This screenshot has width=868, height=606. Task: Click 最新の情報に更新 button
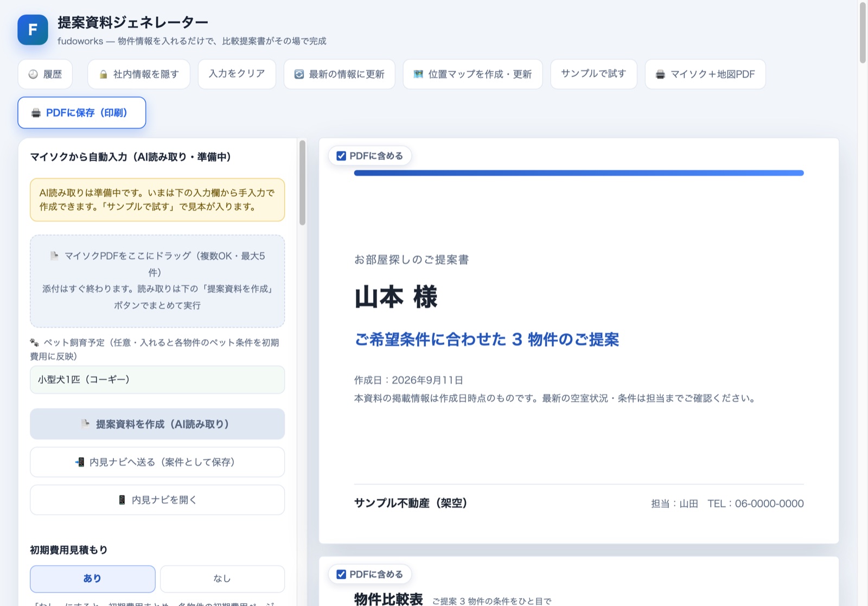340,74
